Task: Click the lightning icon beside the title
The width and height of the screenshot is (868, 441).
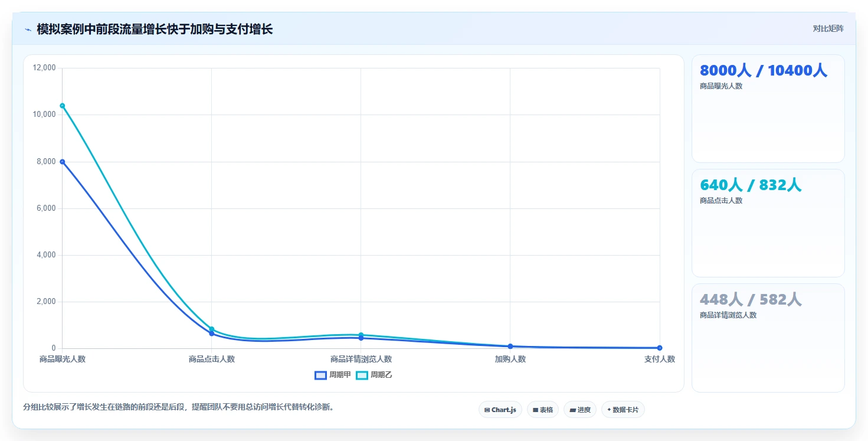Action: (x=28, y=30)
